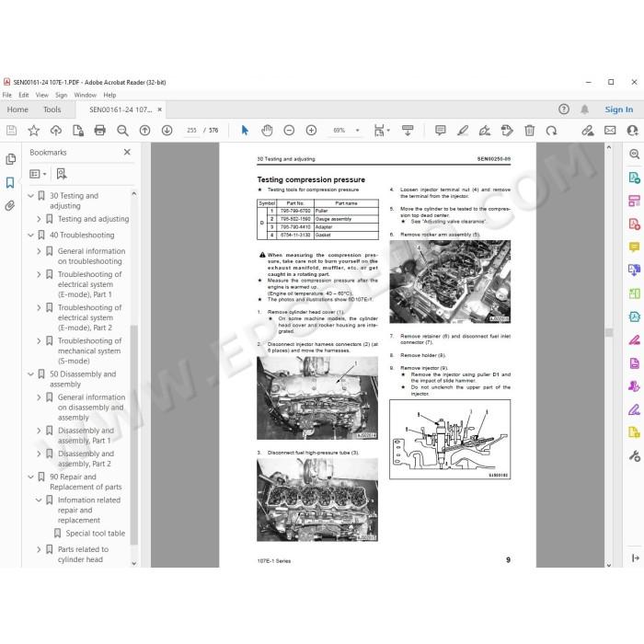Bookmark file with the star icon

click(x=34, y=131)
